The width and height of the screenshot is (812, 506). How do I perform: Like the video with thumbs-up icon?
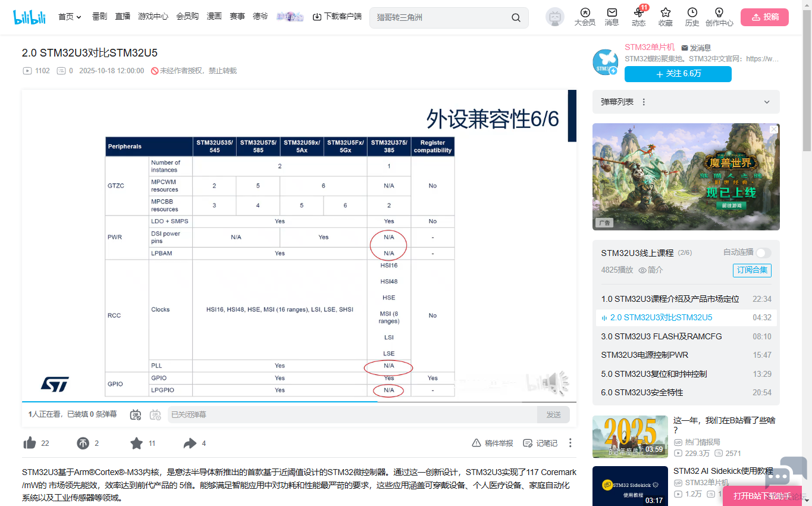[x=30, y=443]
